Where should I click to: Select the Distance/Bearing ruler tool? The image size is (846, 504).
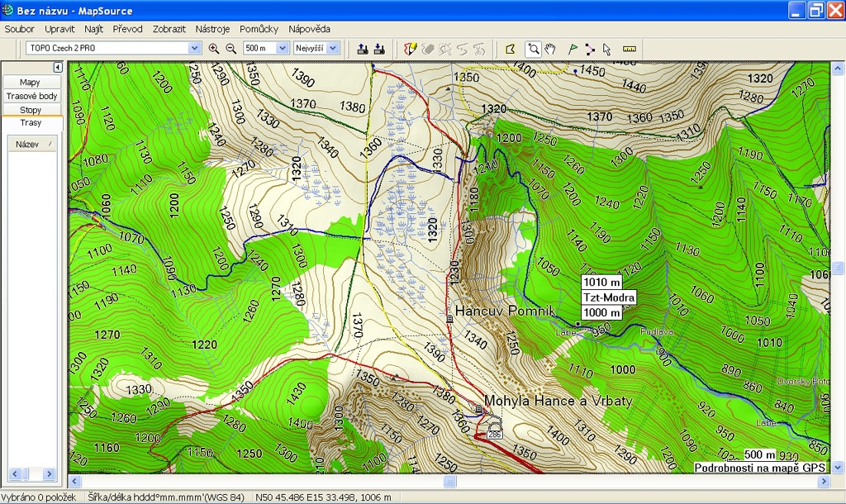(629, 49)
